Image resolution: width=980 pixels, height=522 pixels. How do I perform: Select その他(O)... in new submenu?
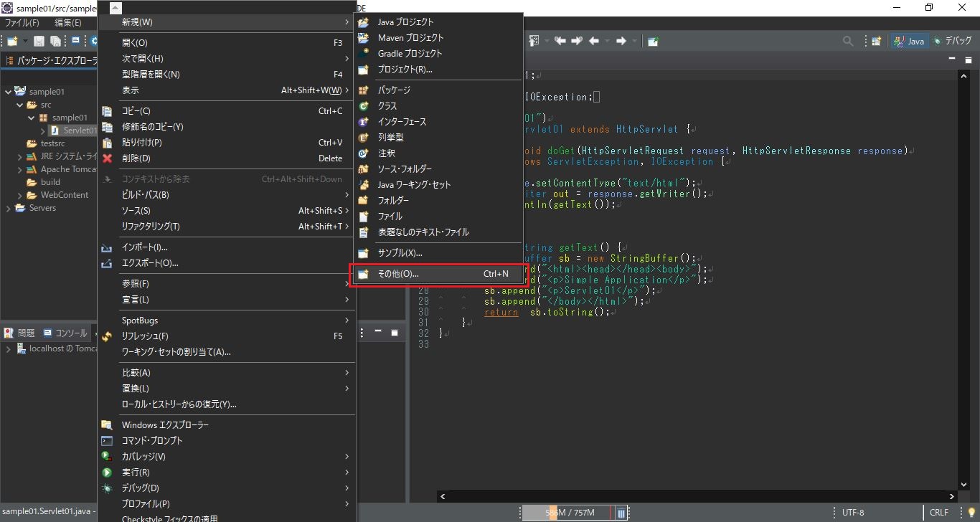440,274
